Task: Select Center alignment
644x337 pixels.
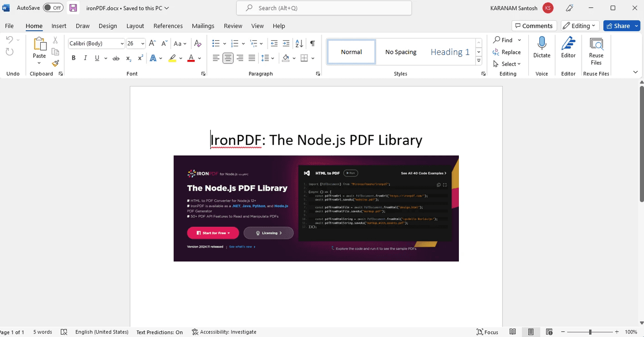Action: [228, 58]
